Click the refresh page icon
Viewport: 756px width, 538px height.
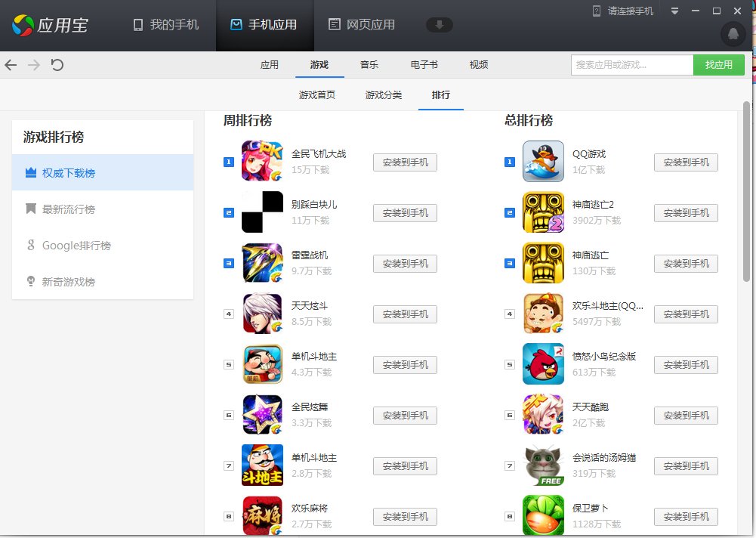57,65
